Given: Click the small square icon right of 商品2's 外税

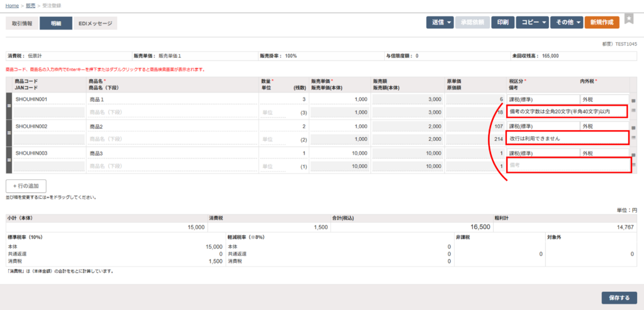Looking at the screenshot, I should pos(633,127).
